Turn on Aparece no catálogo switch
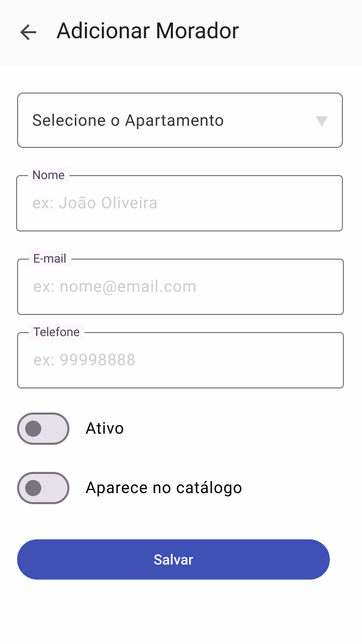Viewport: 362px width, 644px height. pos(43,488)
